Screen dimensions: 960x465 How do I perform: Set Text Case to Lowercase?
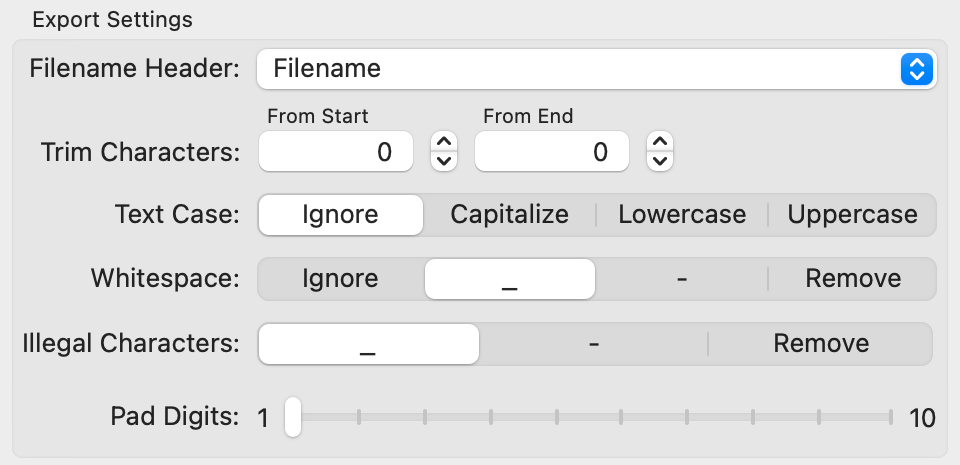(x=682, y=215)
